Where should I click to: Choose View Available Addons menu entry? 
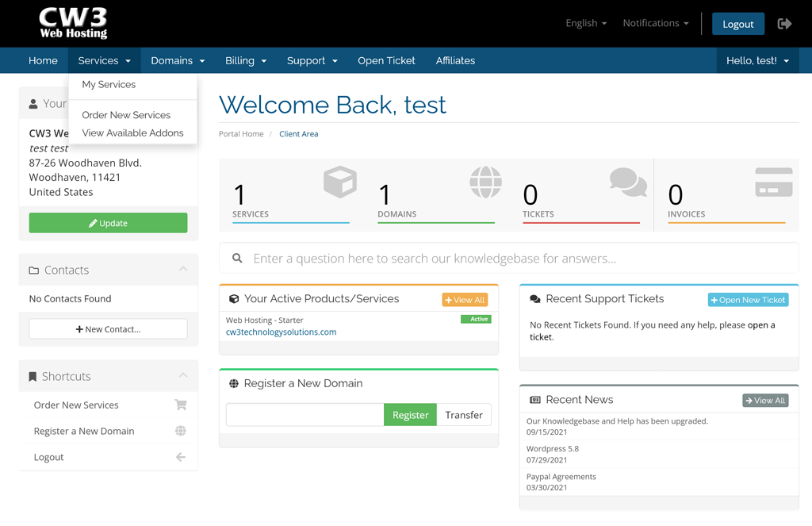(132, 133)
